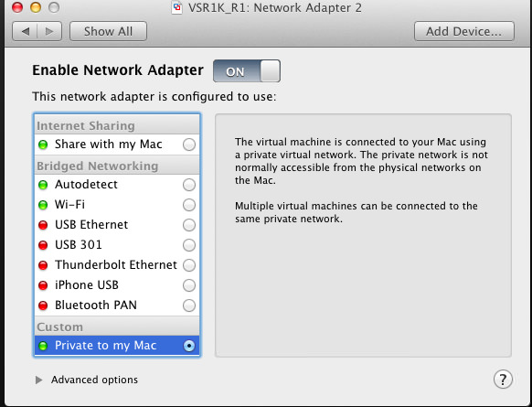The image size is (532, 407).
Task: Select the USB 301 list entry
Action: pos(117,245)
